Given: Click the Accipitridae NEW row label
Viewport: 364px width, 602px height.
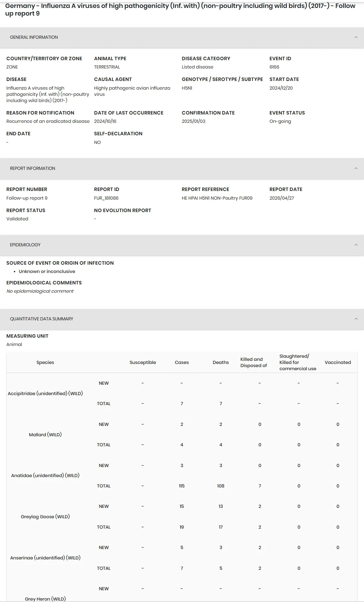Looking at the screenshot, I should 104,383.
